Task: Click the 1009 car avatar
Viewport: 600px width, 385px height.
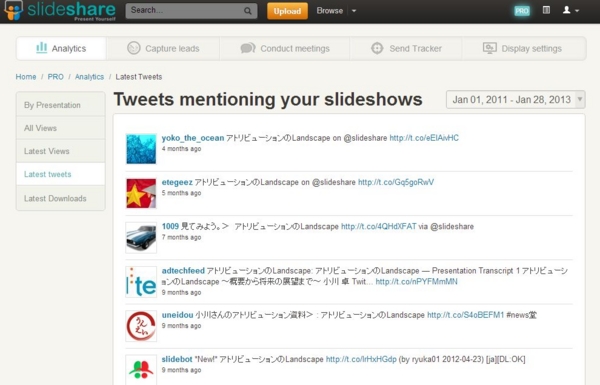Action: pyautogui.click(x=141, y=238)
